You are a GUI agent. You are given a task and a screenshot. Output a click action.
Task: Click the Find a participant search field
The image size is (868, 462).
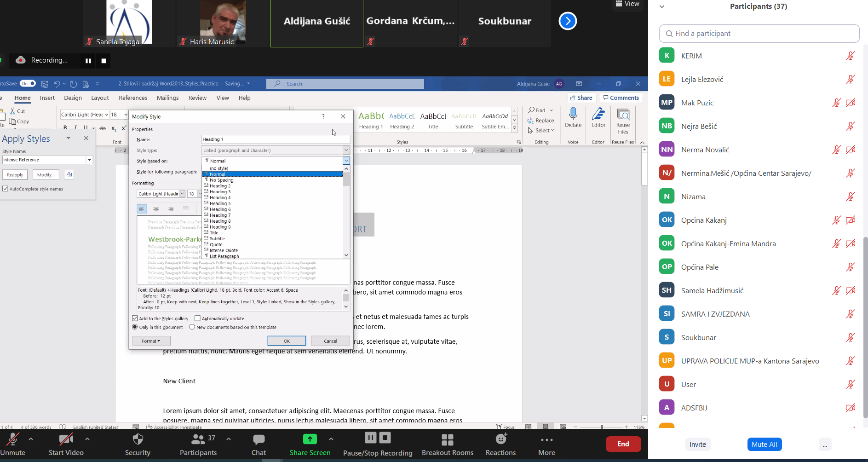point(759,34)
